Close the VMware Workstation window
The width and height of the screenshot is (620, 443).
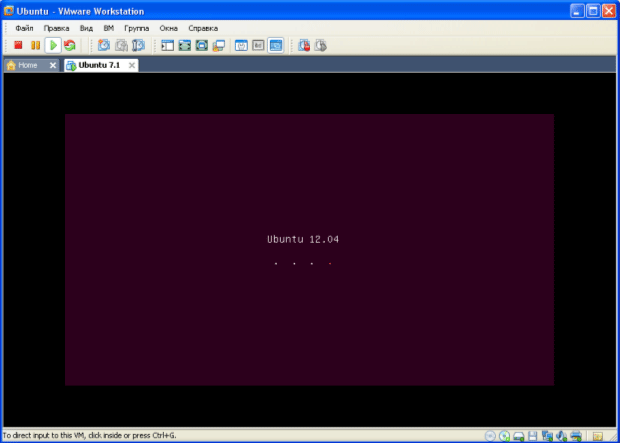tap(609, 11)
